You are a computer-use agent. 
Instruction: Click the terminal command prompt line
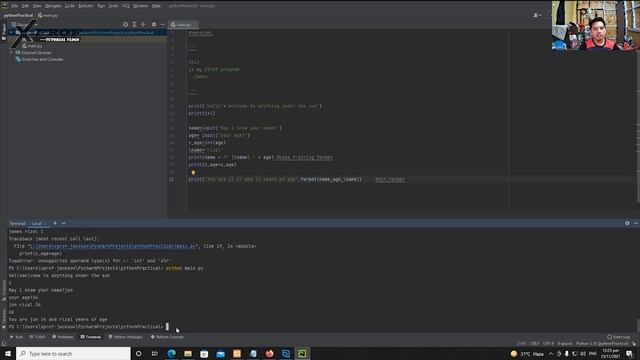[x=88, y=327]
